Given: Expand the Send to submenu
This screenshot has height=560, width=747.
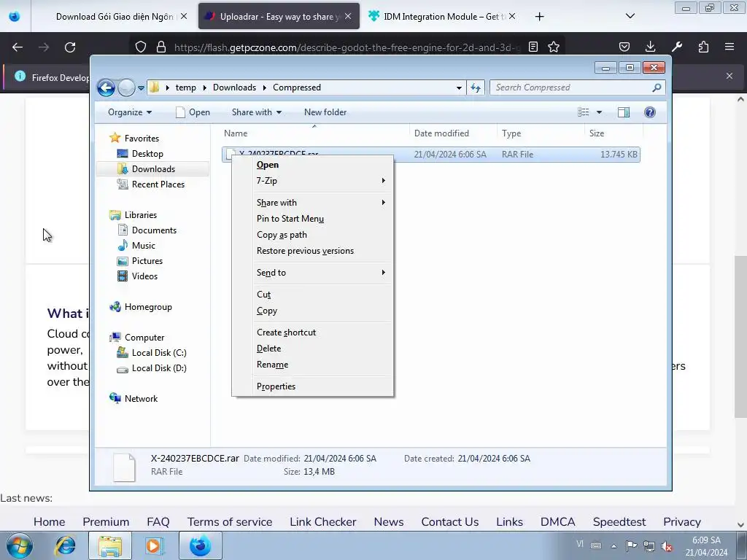Looking at the screenshot, I should 313,273.
